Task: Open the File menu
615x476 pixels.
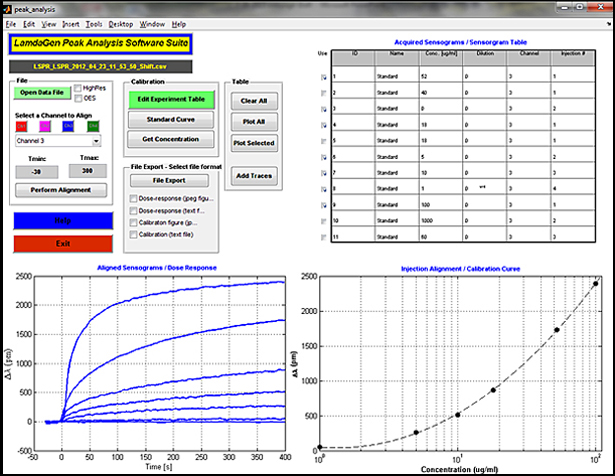Action: click(x=11, y=24)
